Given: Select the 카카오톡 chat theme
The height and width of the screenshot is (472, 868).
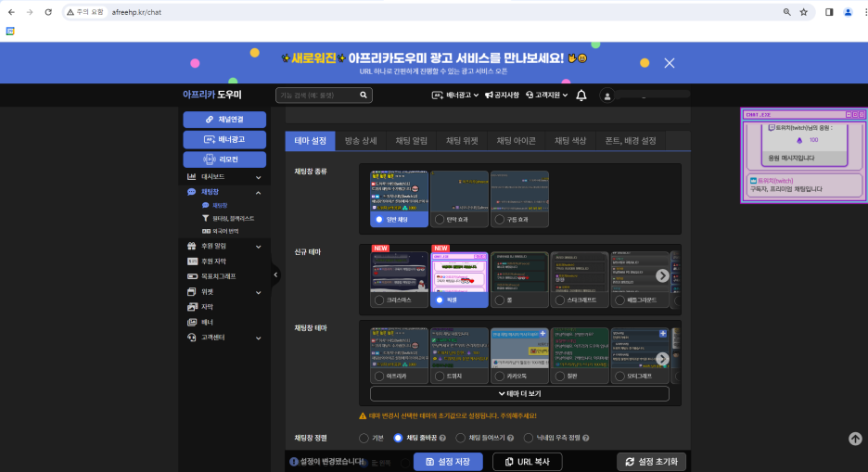Looking at the screenshot, I should 519,355.
